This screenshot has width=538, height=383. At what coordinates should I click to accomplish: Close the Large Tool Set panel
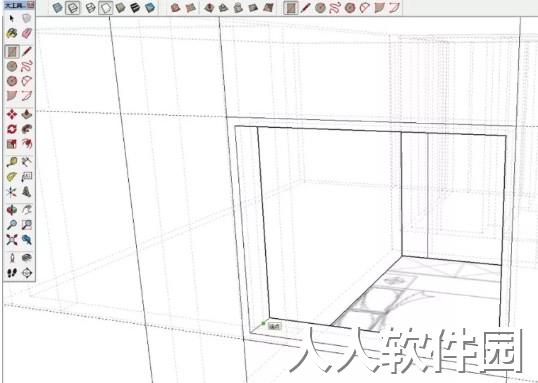(31, 4)
